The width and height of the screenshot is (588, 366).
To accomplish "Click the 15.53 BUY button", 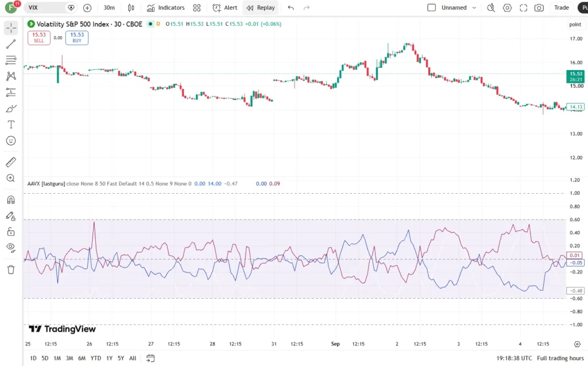I will (77, 37).
